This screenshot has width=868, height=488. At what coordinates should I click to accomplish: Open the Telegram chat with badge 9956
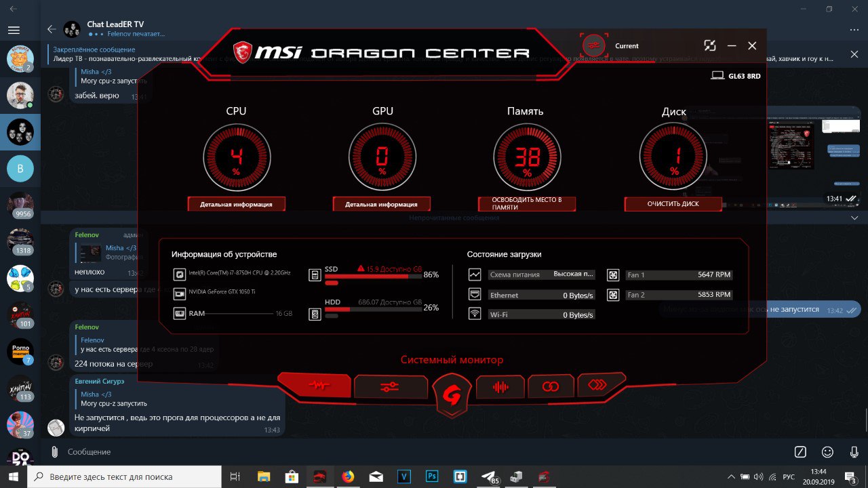click(x=20, y=205)
